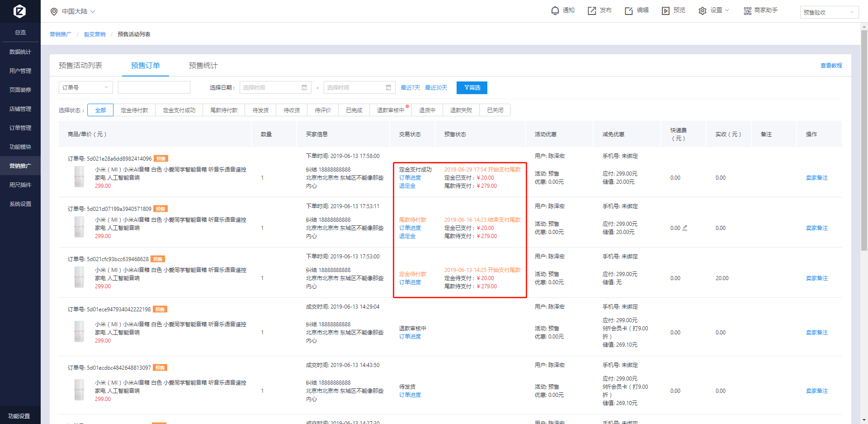Screen dimensions: 868x424
Task: Open the 订单号 search type dropdown
Action: coord(86,87)
